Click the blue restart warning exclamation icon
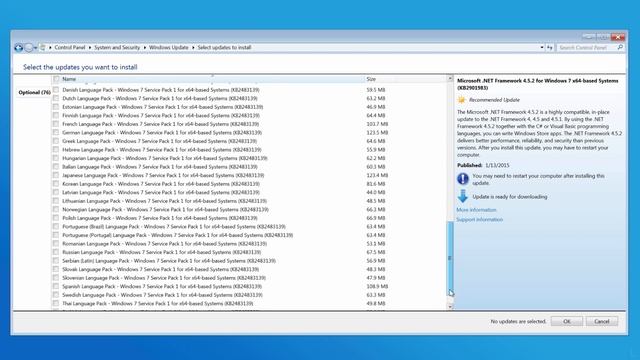This screenshot has width=640, height=360. click(463, 179)
